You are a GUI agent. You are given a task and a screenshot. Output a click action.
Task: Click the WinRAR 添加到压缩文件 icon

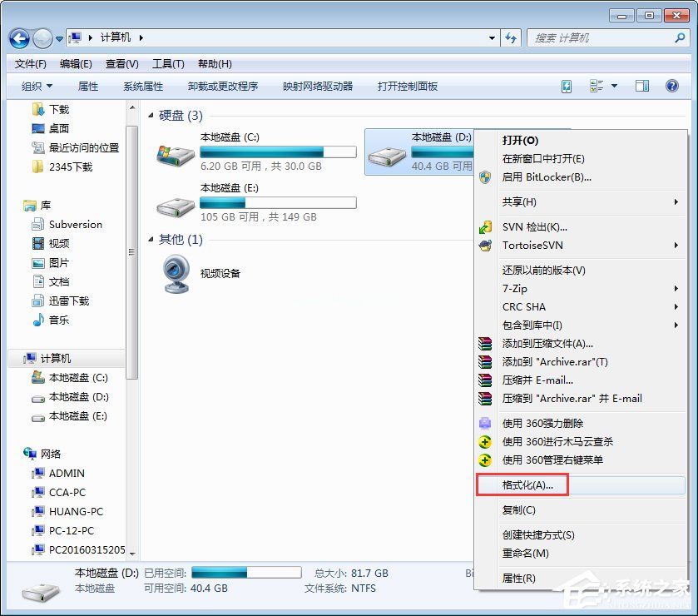486,344
